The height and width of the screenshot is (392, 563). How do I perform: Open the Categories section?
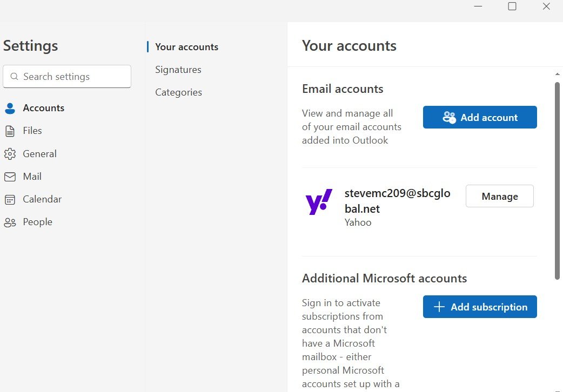(178, 92)
